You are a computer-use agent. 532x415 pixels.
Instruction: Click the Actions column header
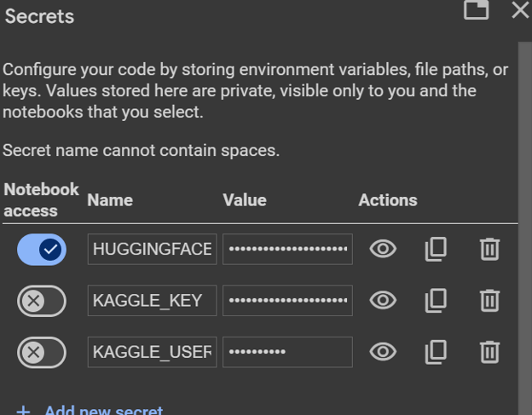coord(388,200)
